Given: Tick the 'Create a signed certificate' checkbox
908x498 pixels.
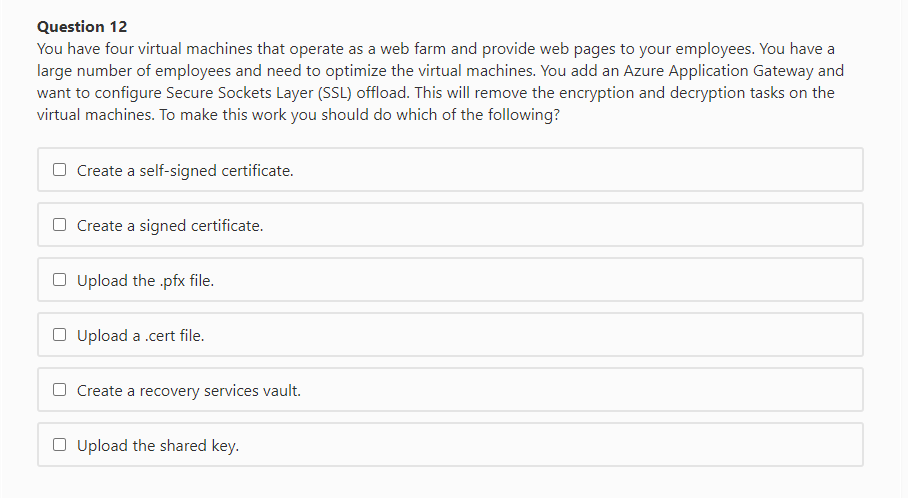Looking at the screenshot, I should pos(60,225).
